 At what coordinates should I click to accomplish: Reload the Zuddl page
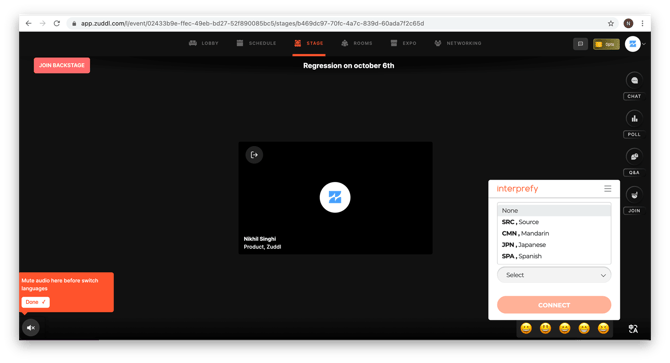[x=56, y=23]
